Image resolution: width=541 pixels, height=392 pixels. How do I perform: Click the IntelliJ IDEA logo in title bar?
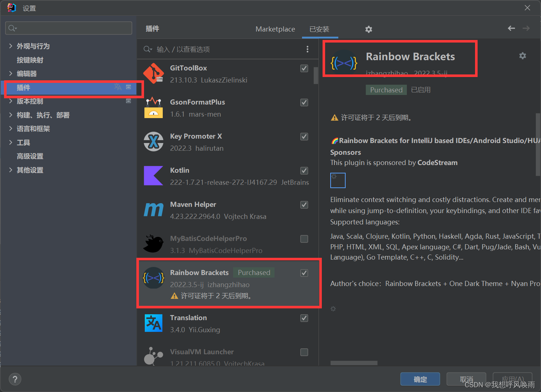12,8
